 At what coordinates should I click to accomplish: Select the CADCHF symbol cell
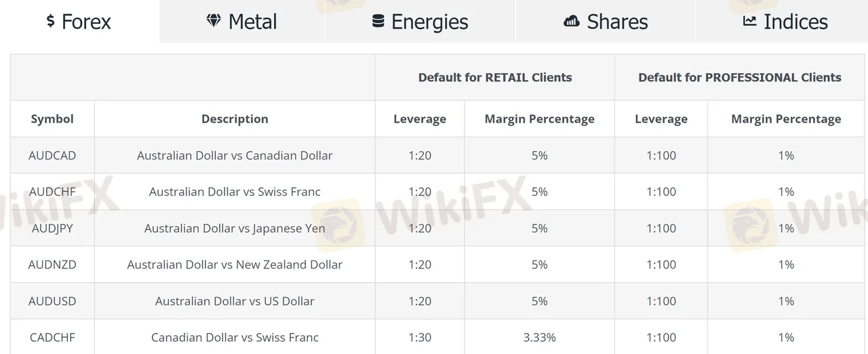click(x=52, y=338)
